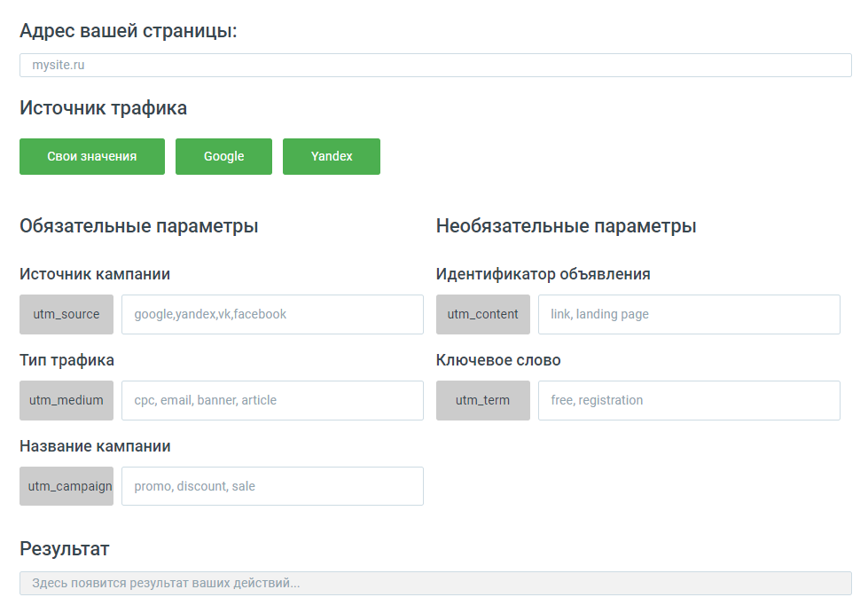Click the Необязательные параметры heading

tap(566, 226)
